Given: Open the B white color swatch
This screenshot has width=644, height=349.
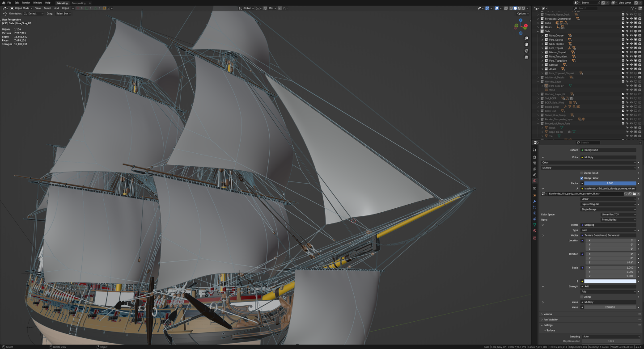Looking at the screenshot, I should pos(610,282).
